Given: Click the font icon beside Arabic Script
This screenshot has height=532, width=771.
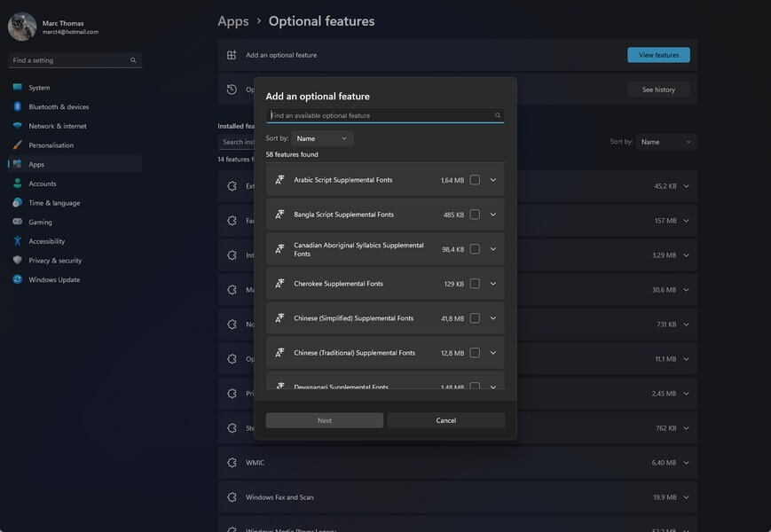Looking at the screenshot, I should pyautogui.click(x=279, y=180).
